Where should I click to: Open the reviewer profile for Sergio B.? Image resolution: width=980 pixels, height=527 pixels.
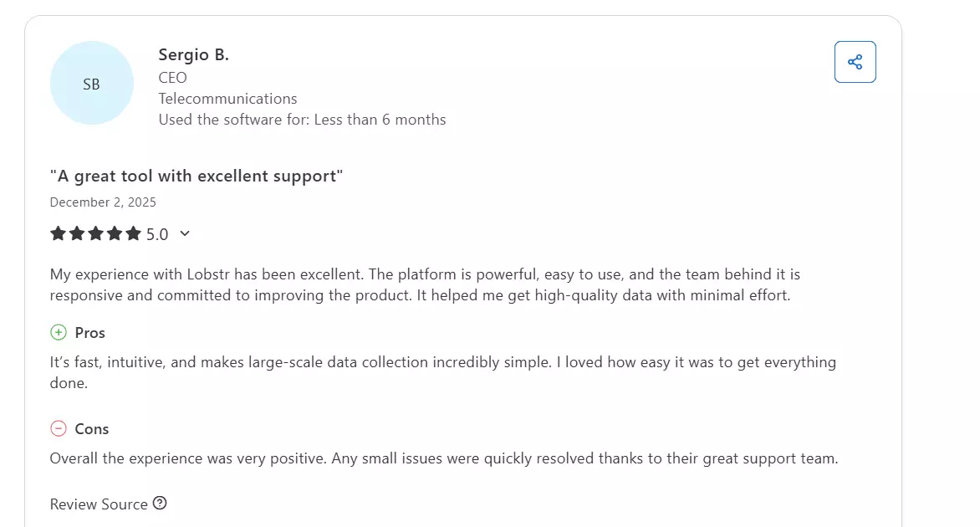194,54
